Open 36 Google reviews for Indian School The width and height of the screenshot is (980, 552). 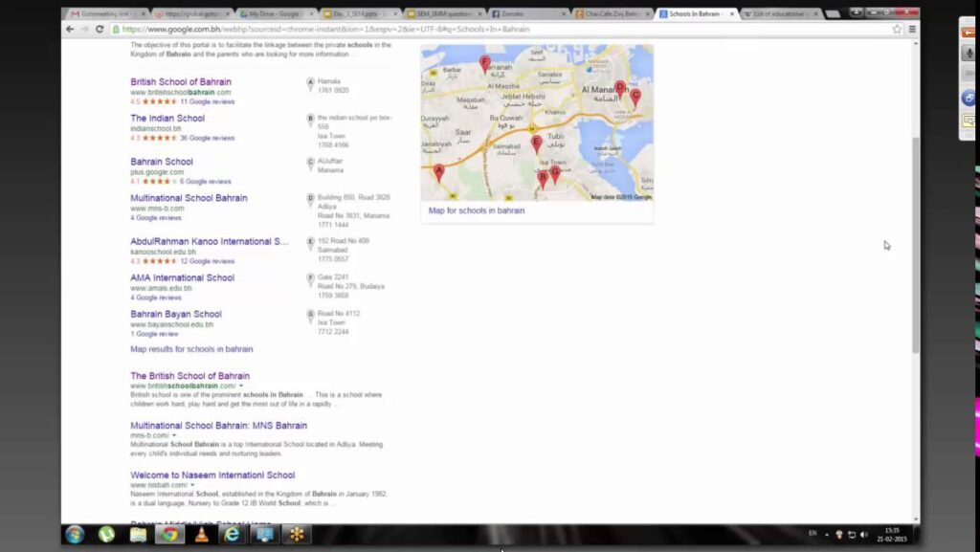tap(208, 138)
